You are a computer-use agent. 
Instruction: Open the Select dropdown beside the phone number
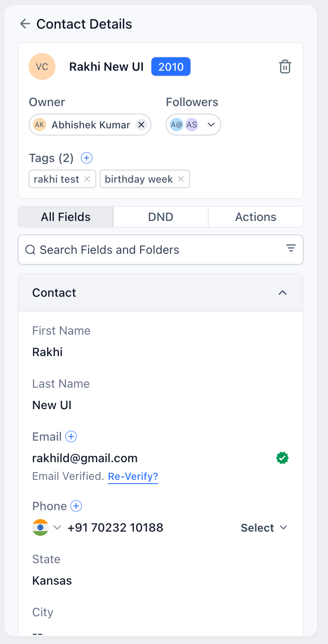tap(264, 527)
